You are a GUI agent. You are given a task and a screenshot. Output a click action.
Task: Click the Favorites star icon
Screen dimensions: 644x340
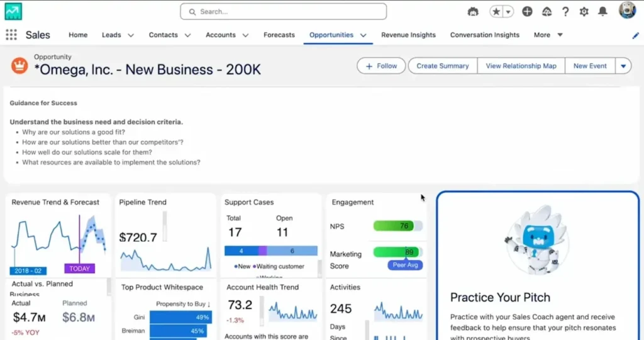[x=496, y=11]
